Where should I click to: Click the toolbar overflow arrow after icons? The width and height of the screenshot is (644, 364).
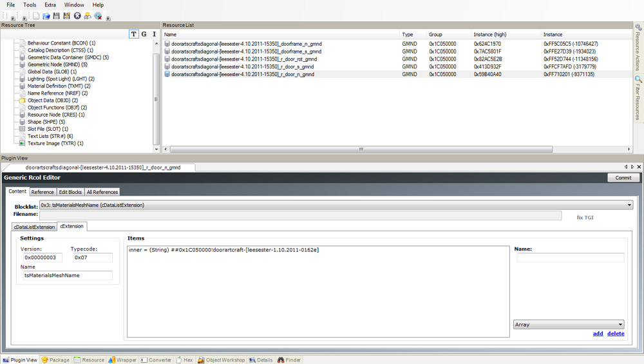coord(108,18)
